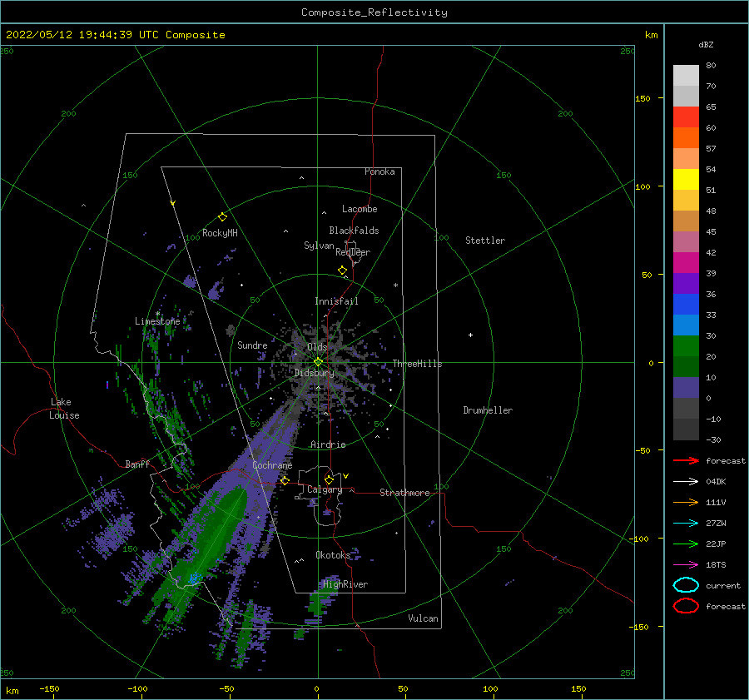Click the yellow diamond marker below RedDeer

(342, 271)
